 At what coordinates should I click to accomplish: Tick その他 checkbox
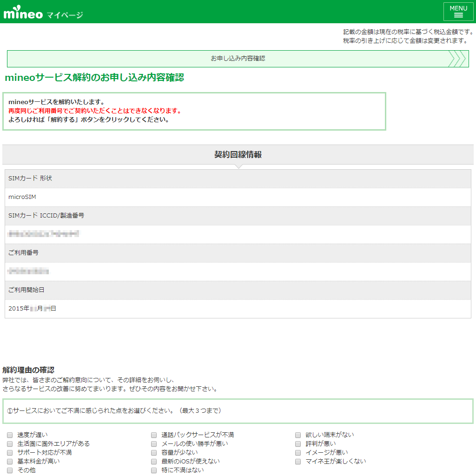10,470
